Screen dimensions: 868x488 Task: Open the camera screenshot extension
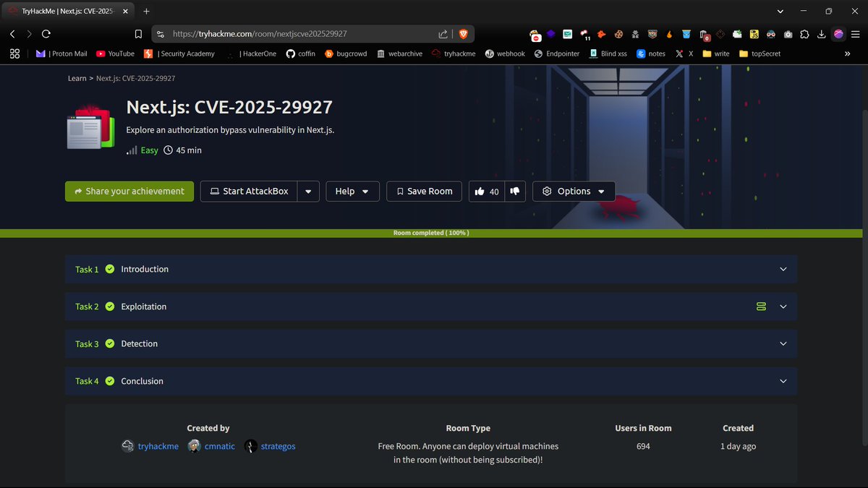point(788,34)
